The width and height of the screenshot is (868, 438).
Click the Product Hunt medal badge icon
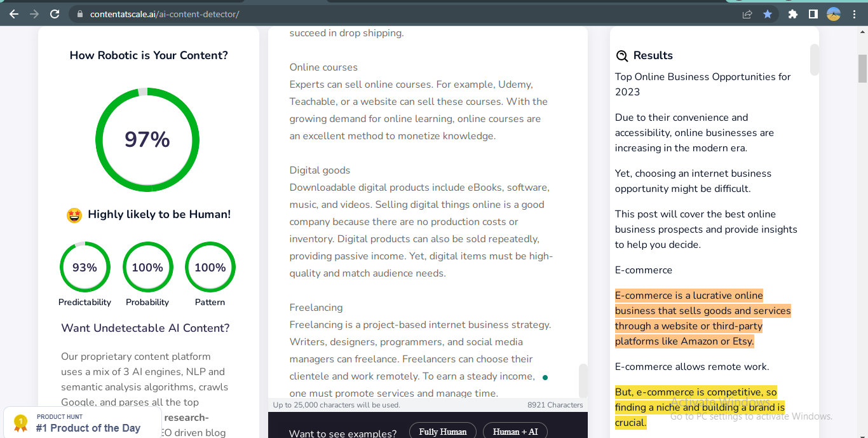pyautogui.click(x=21, y=423)
